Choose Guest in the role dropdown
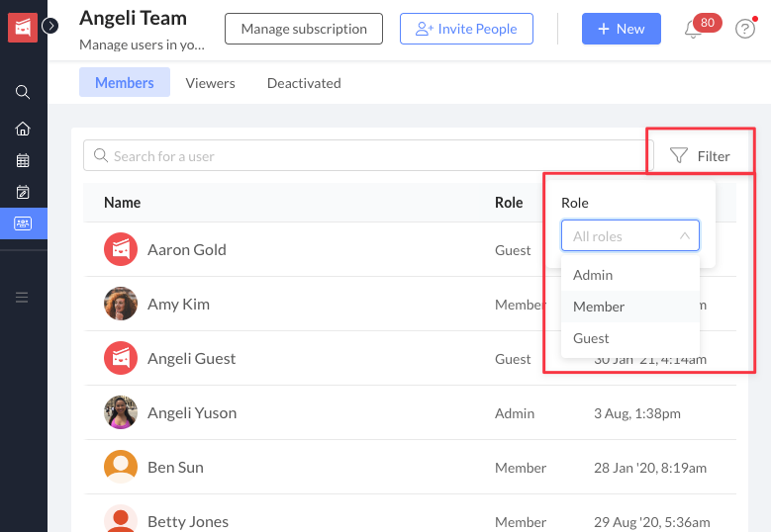This screenshot has height=532, width=771. (629, 338)
